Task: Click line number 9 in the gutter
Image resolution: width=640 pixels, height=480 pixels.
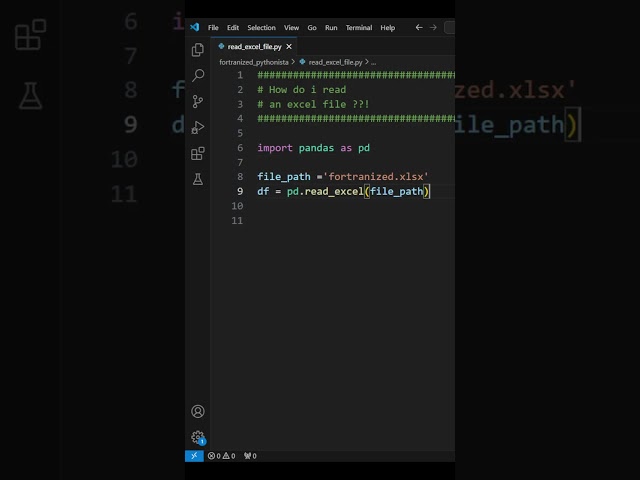Action: (x=240, y=191)
